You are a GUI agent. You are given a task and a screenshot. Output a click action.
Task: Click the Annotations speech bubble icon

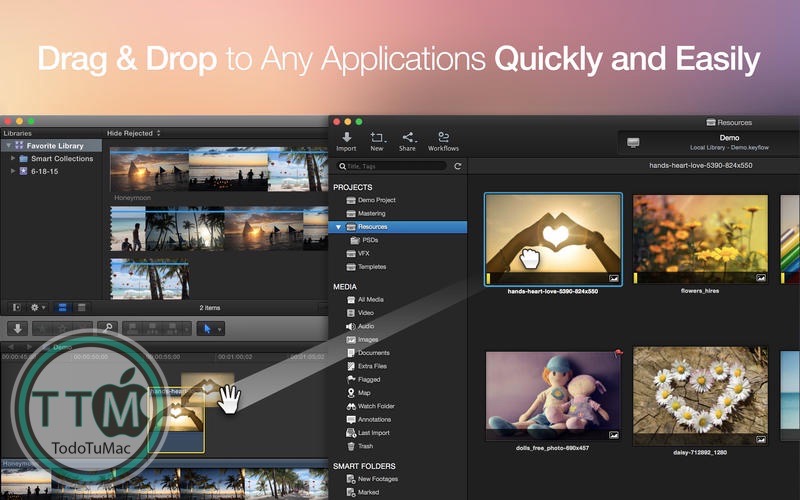351,419
